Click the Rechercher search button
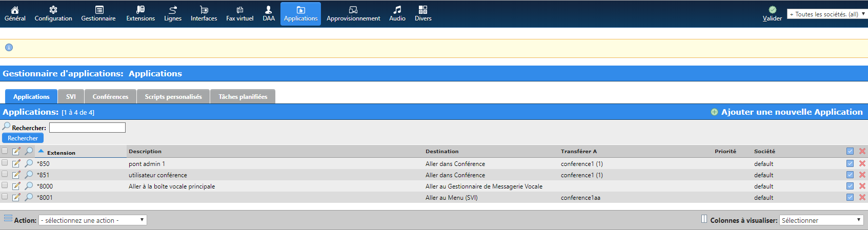Image resolution: width=868 pixels, height=230 pixels. tap(23, 138)
